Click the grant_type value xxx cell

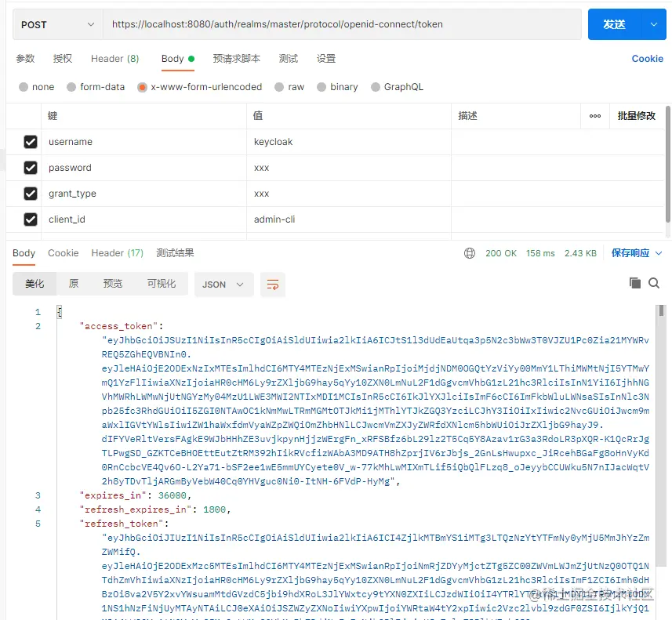coord(349,194)
